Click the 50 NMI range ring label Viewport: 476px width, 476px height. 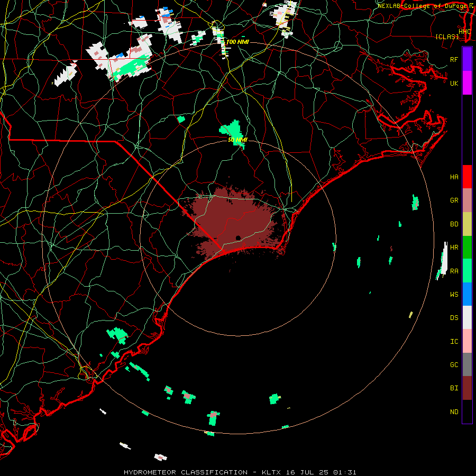pos(237,140)
